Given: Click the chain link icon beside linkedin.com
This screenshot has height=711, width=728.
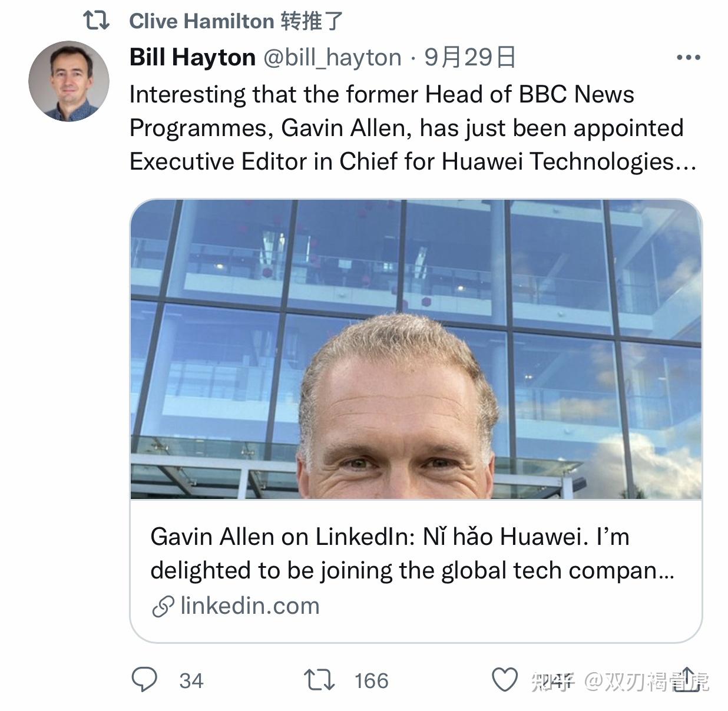Looking at the screenshot, I should pyautogui.click(x=163, y=606).
